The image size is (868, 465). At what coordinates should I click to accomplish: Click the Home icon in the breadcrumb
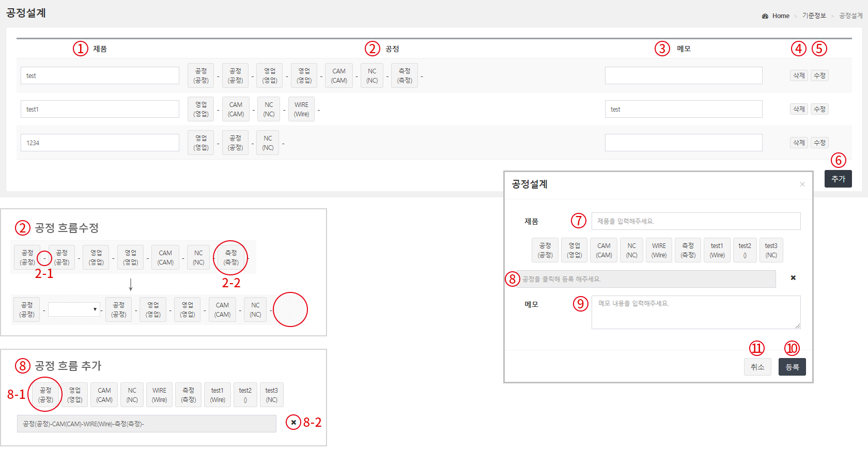tap(765, 16)
